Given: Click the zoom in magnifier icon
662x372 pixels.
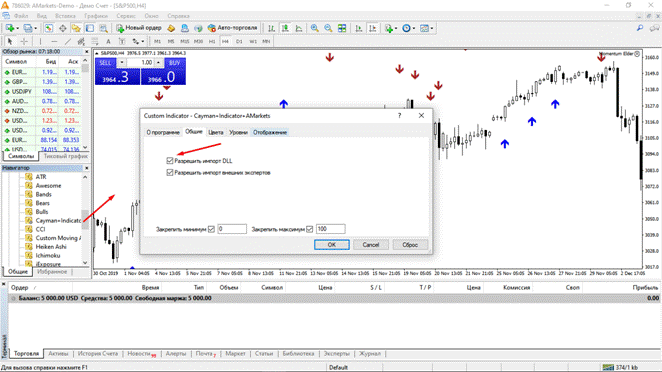Looking at the screenshot, I should click(x=315, y=28).
